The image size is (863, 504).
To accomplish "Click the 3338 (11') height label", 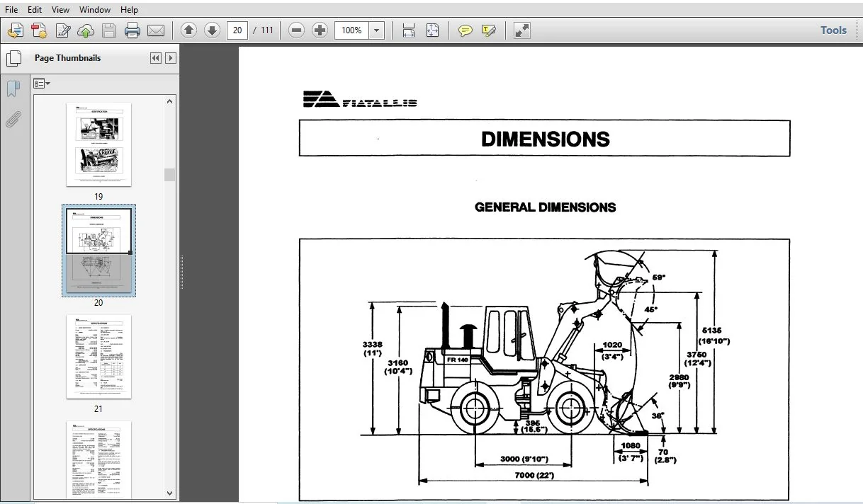I will click(373, 348).
